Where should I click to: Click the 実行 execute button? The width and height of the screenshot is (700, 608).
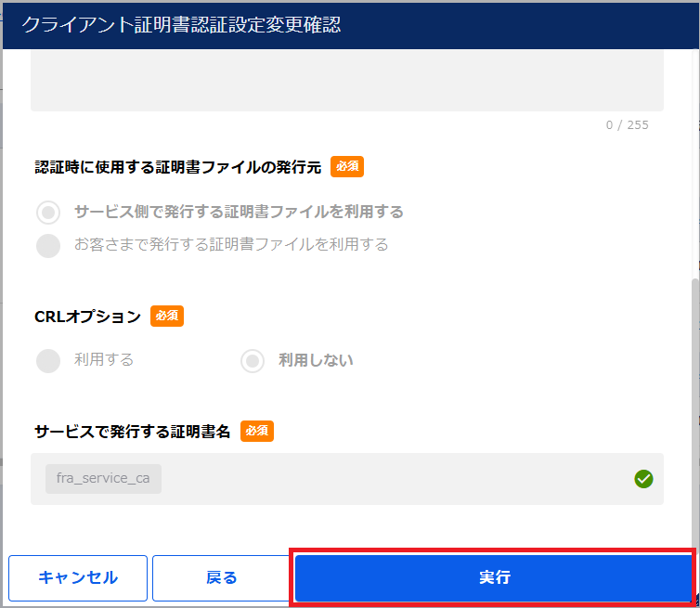pos(493,577)
